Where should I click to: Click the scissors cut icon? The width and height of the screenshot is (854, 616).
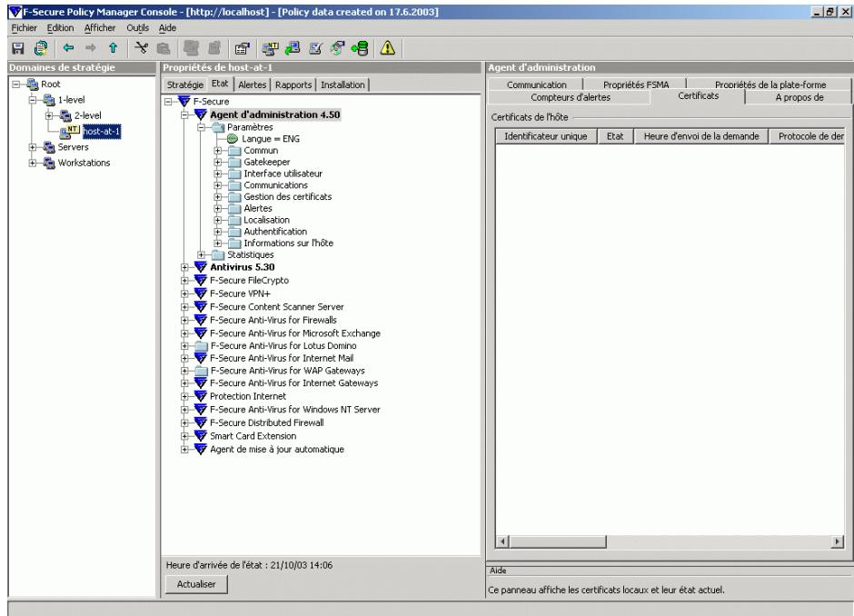141,48
